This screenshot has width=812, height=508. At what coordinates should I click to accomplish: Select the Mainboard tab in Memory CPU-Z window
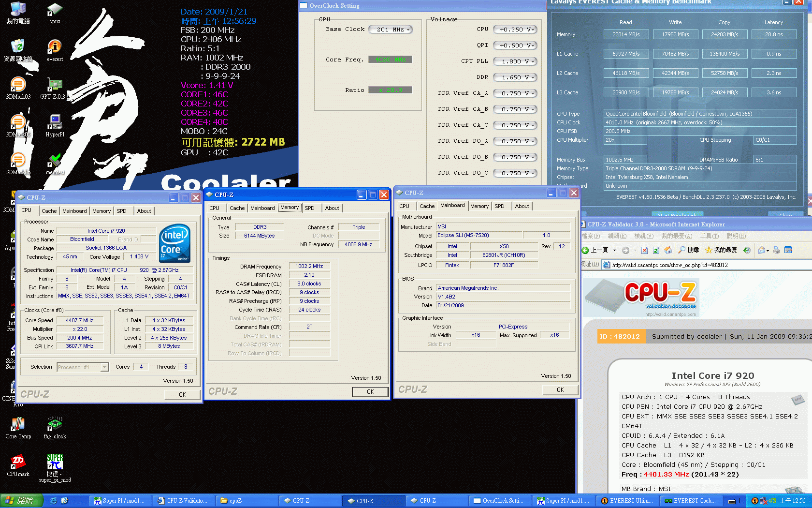click(262, 208)
